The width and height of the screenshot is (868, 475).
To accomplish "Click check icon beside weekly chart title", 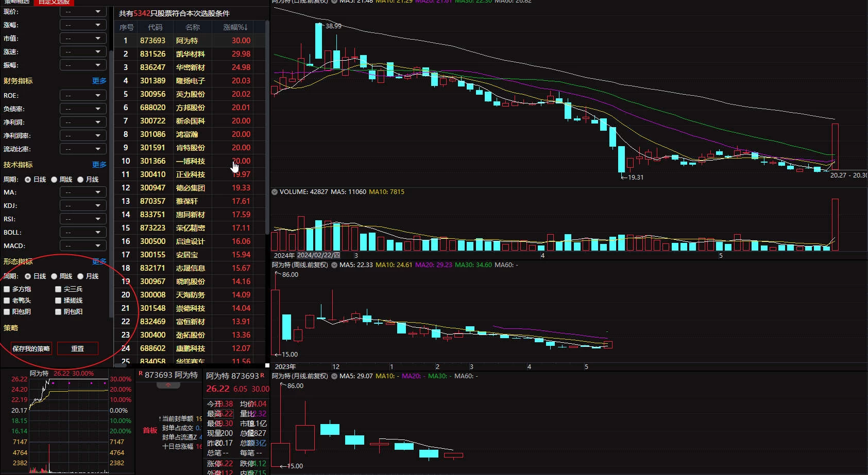I will [x=334, y=265].
